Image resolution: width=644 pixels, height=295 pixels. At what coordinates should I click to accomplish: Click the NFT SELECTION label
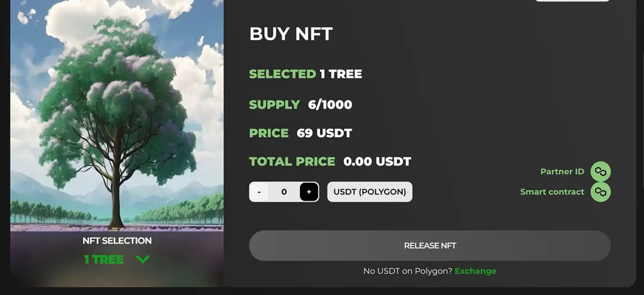pos(117,241)
